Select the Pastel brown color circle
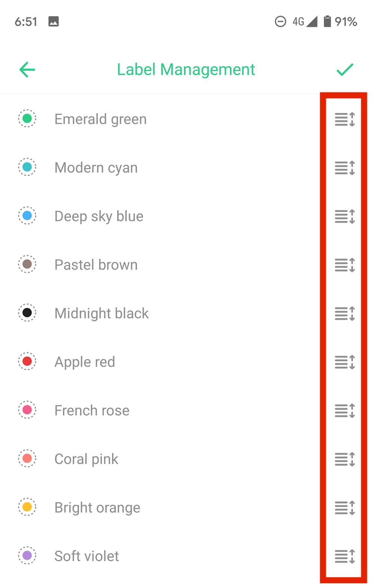 tap(27, 264)
